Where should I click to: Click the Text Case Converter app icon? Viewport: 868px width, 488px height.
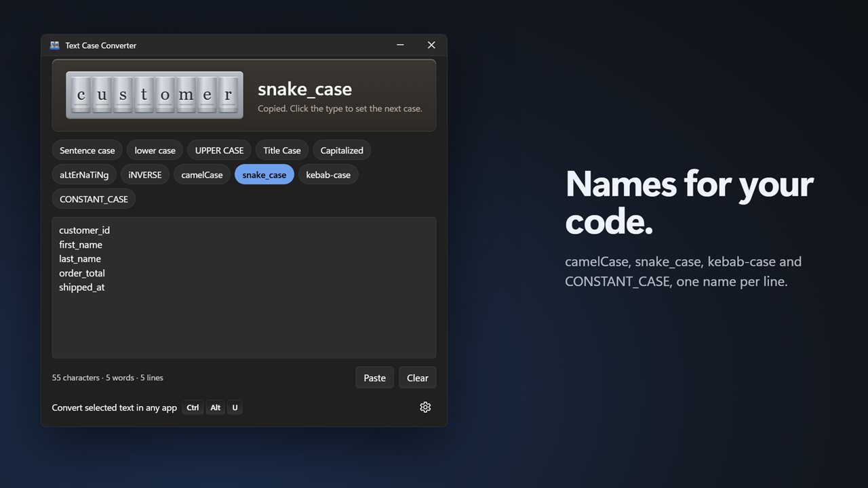tap(55, 45)
